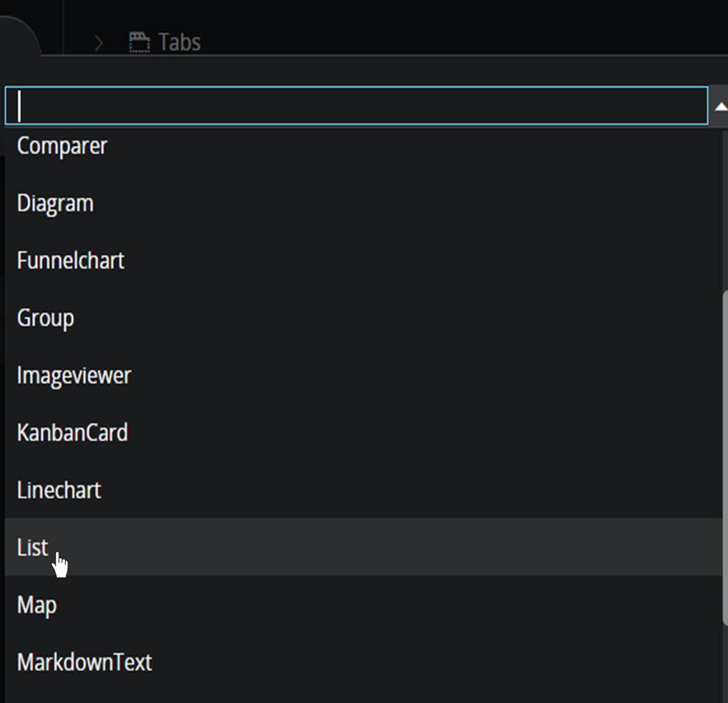Select the Map widget option
728x703 pixels.
pos(37,604)
